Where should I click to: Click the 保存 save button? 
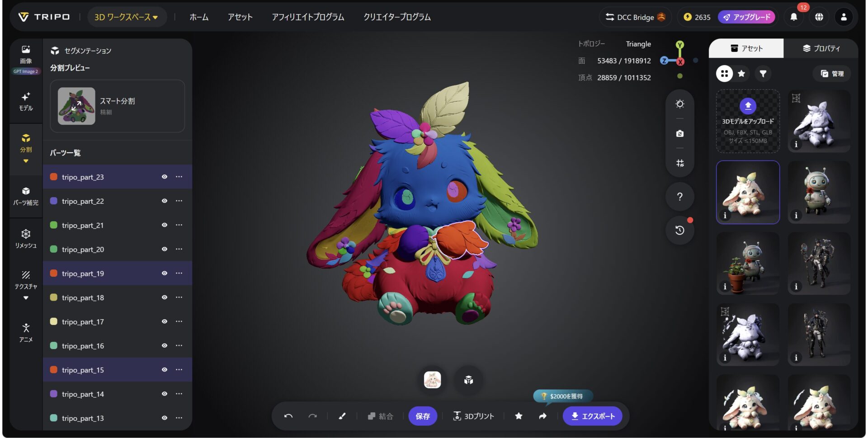pos(423,416)
